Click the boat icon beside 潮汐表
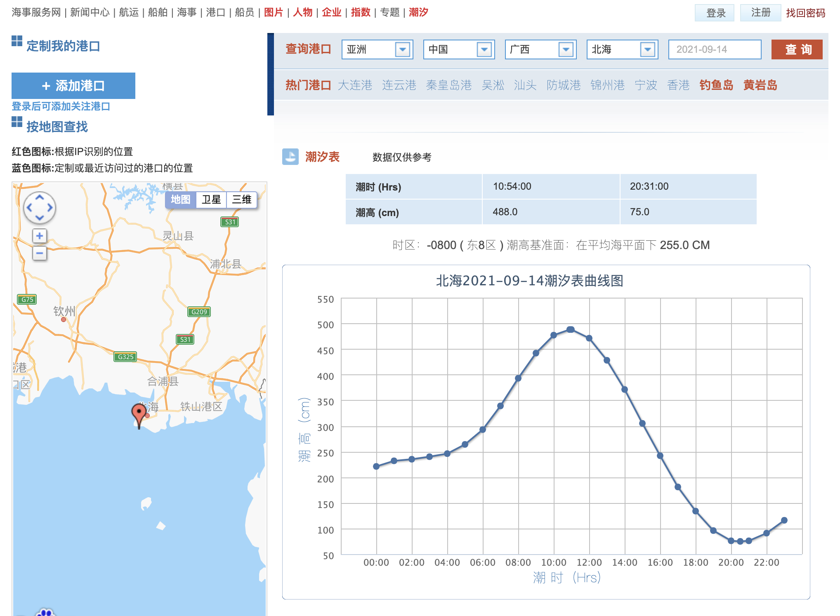Image resolution: width=840 pixels, height=616 pixels. pos(291,157)
